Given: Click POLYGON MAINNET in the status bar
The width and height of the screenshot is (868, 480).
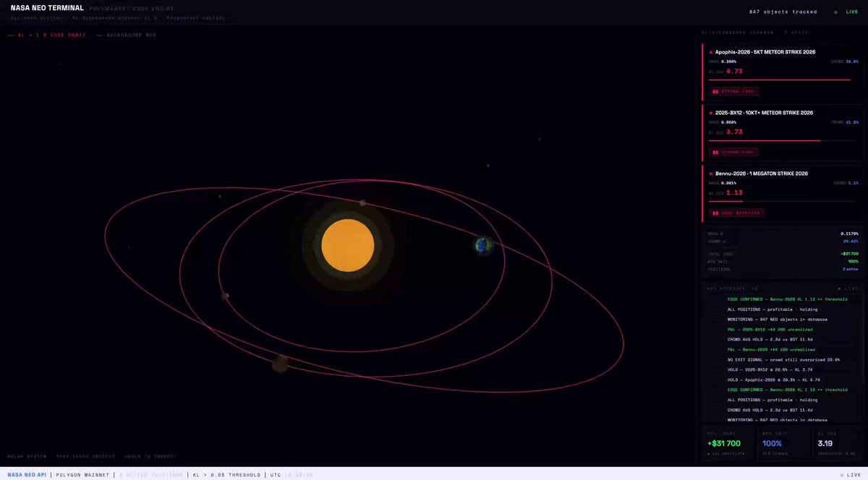Looking at the screenshot, I should [82, 475].
